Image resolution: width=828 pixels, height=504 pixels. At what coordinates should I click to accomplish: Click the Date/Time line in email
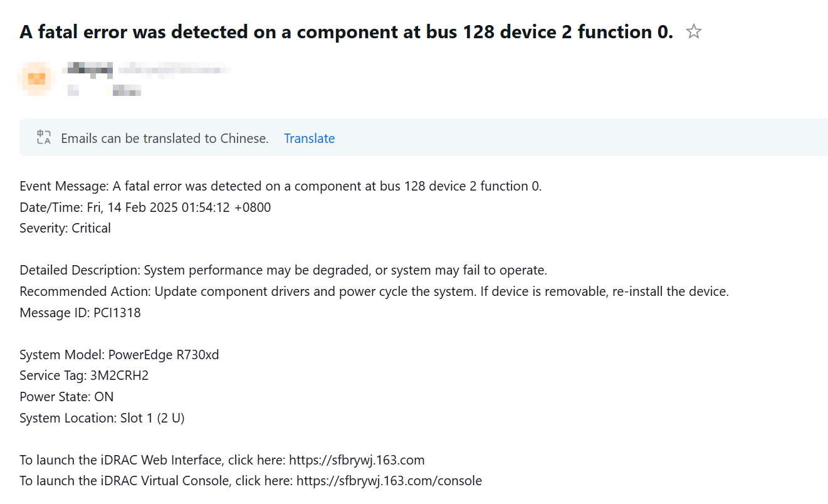[145, 207]
